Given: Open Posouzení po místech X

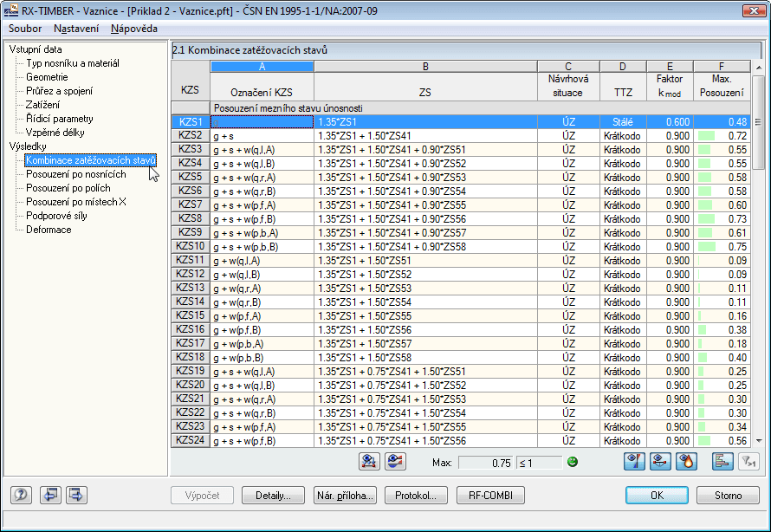Looking at the screenshot, I should click(x=76, y=202).
